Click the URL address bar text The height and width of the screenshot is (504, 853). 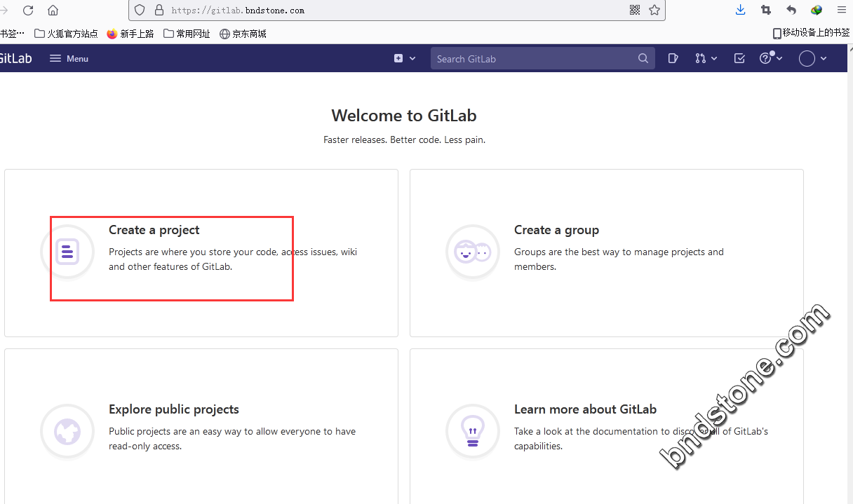(x=238, y=11)
